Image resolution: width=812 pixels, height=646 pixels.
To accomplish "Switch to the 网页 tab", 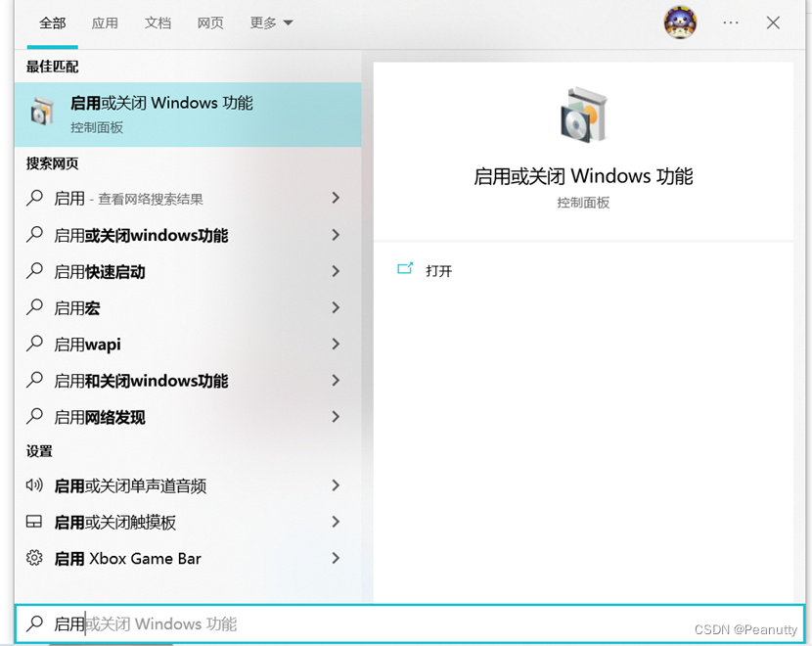I will point(210,23).
